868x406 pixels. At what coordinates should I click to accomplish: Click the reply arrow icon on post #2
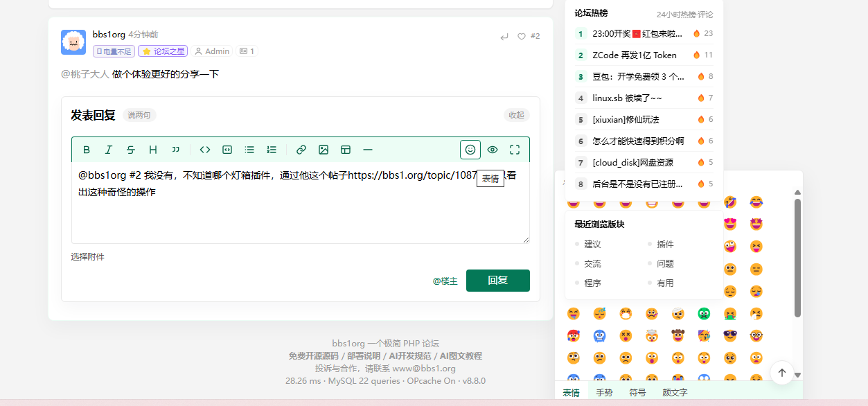point(504,37)
